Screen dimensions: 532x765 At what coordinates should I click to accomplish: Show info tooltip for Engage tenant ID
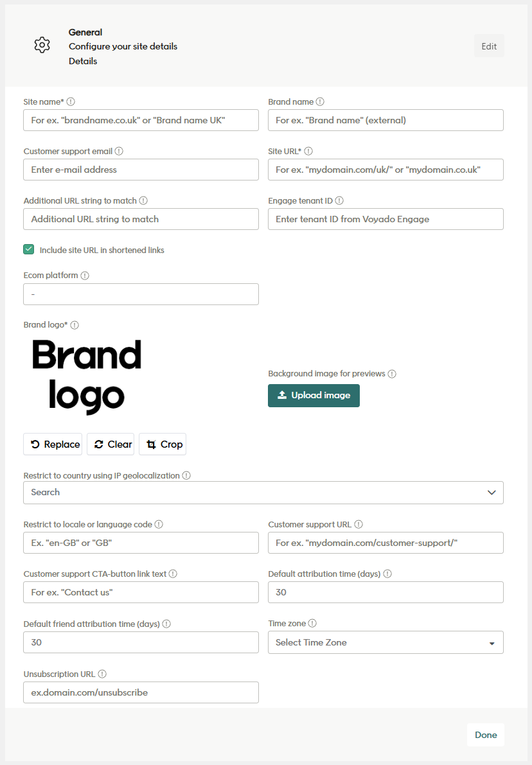coord(339,201)
